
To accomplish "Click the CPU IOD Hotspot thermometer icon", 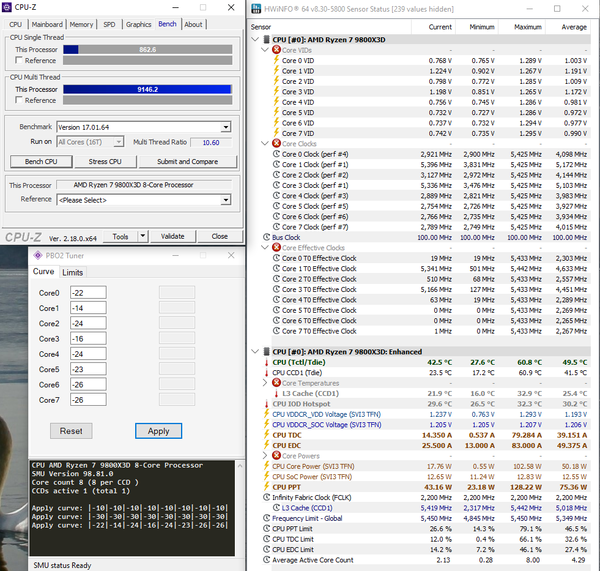I will (x=267, y=404).
